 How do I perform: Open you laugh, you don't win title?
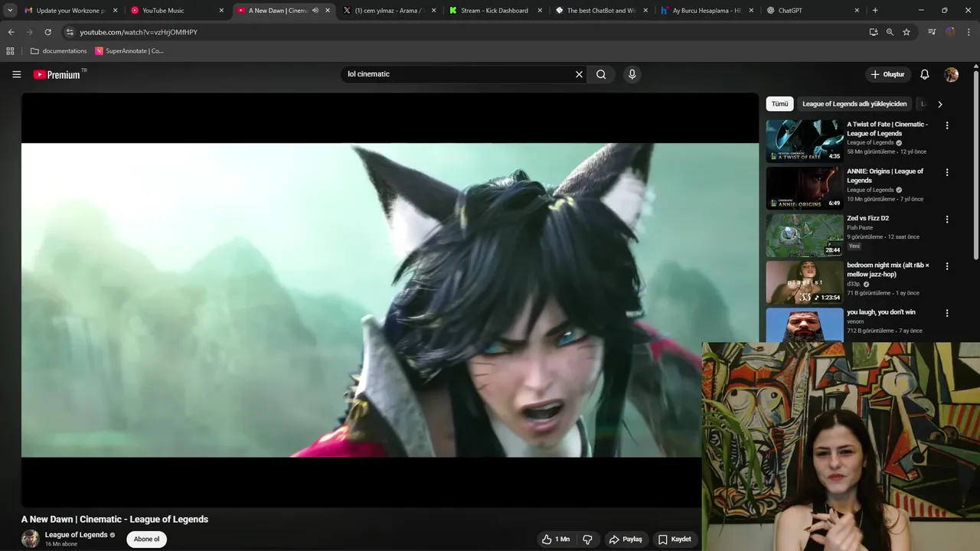pos(881,312)
